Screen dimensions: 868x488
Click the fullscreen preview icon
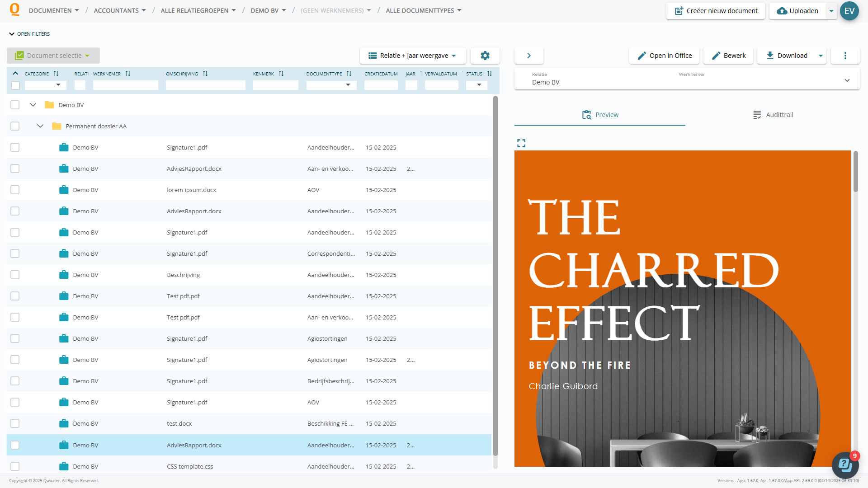(521, 143)
